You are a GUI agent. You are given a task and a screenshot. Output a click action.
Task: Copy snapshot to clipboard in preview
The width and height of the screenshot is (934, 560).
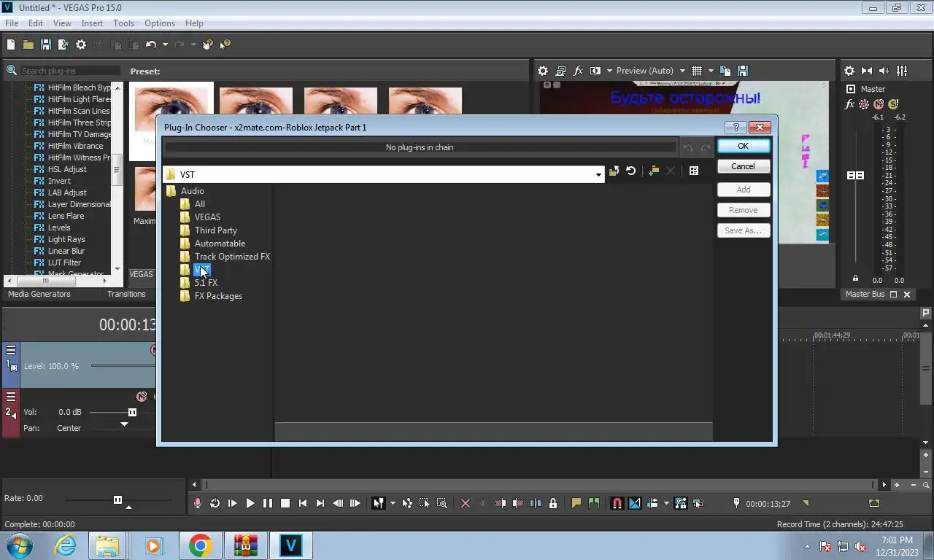725,71
